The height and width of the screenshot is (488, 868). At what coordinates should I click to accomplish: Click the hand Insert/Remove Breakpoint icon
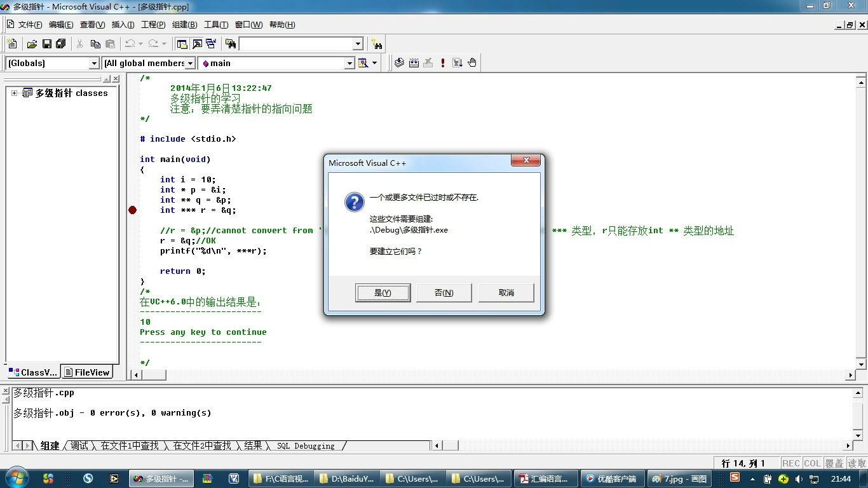click(x=472, y=63)
